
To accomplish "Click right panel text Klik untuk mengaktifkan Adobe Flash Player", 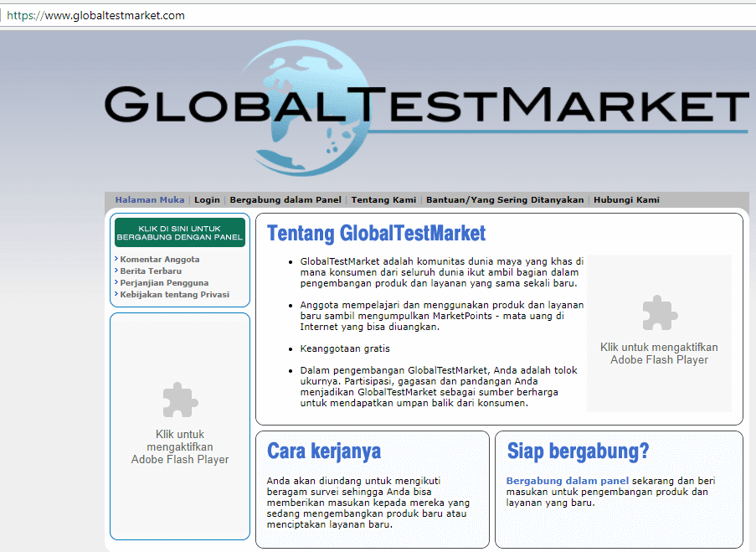I will click(x=659, y=353).
